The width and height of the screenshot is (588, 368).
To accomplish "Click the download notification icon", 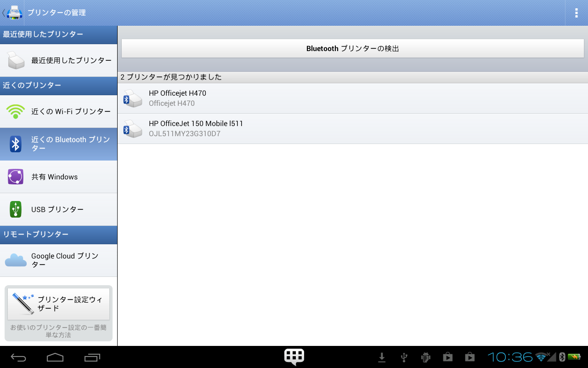I will coord(381,357).
